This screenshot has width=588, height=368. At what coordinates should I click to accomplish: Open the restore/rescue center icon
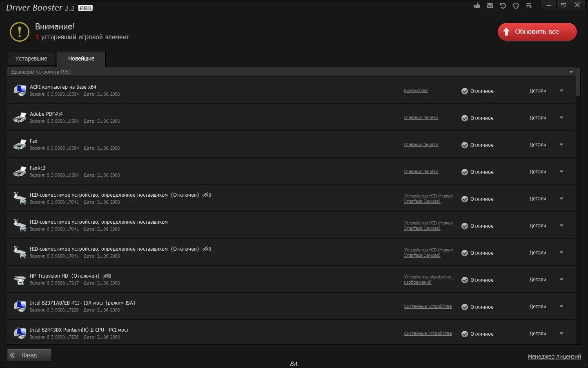click(503, 6)
